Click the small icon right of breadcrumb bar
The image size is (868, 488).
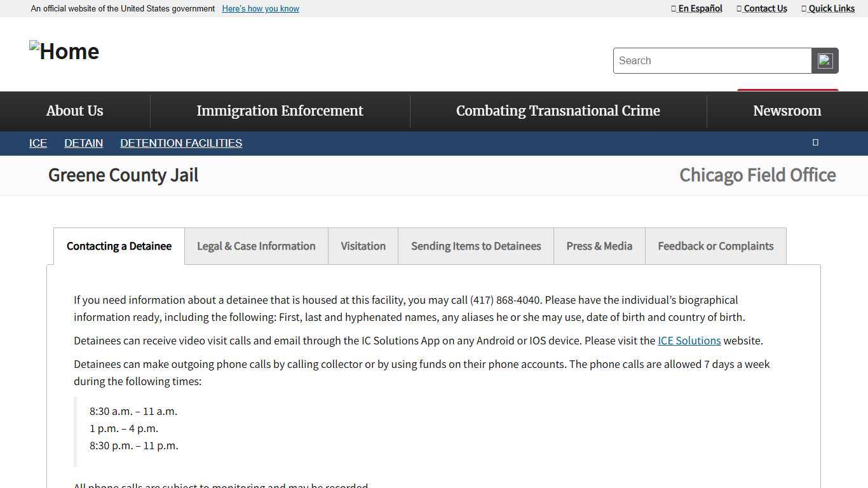pos(815,142)
